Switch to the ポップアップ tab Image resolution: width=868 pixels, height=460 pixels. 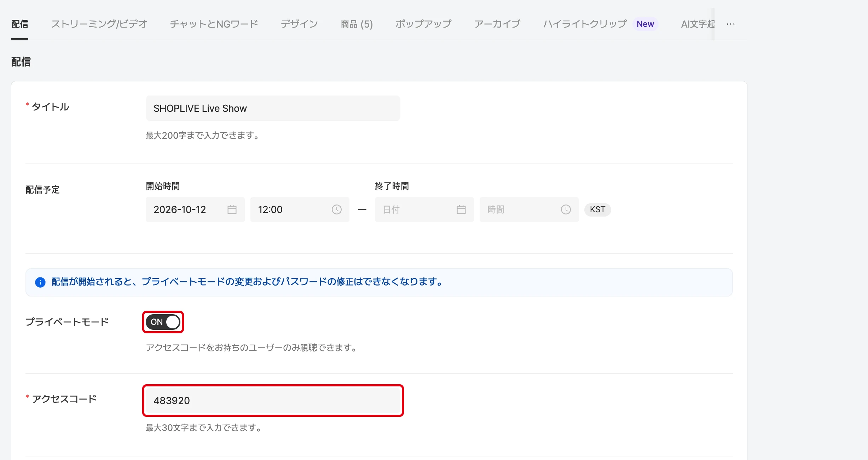(423, 24)
